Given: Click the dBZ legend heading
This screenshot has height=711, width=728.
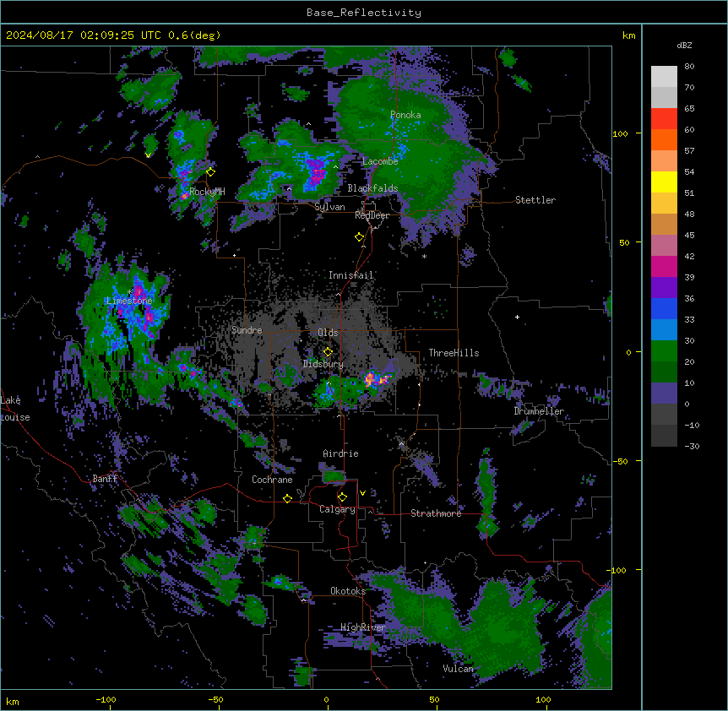Looking at the screenshot, I should coord(684,46).
